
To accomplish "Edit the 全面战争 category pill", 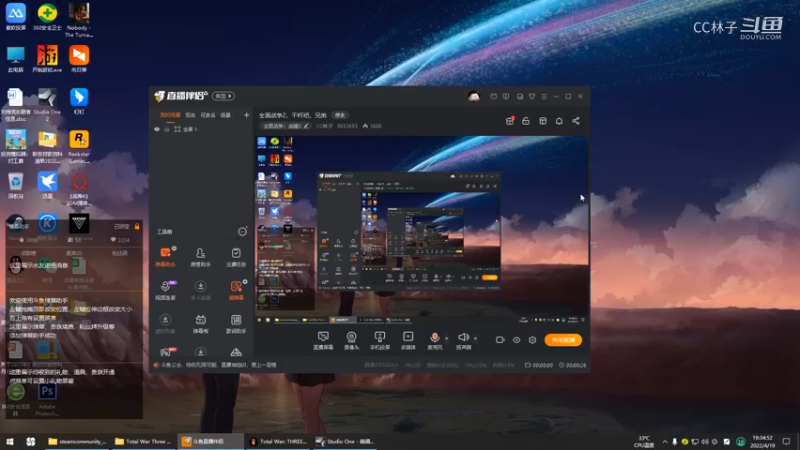I will pyautogui.click(x=285, y=126).
